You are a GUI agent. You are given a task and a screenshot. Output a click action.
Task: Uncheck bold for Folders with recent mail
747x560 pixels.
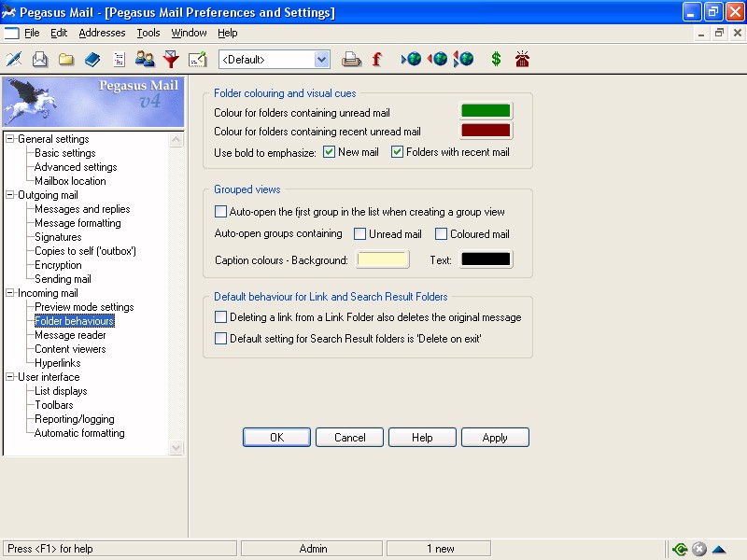pos(397,152)
